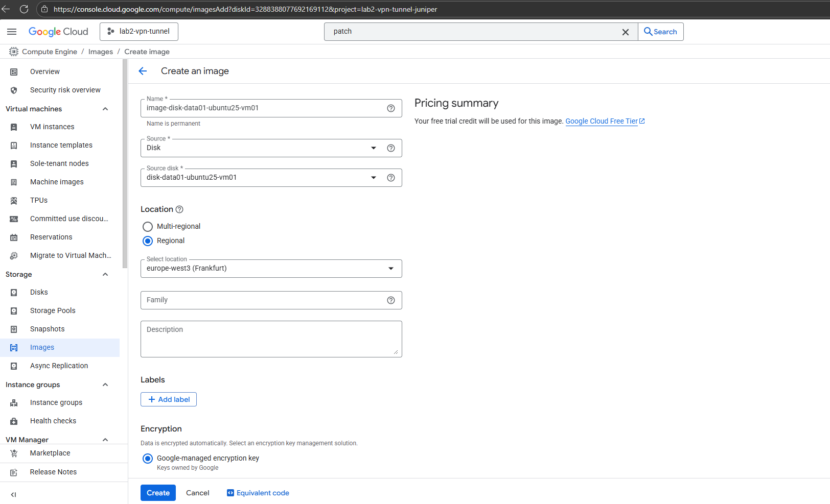Click the Health checks sidebar icon

[x=14, y=421]
